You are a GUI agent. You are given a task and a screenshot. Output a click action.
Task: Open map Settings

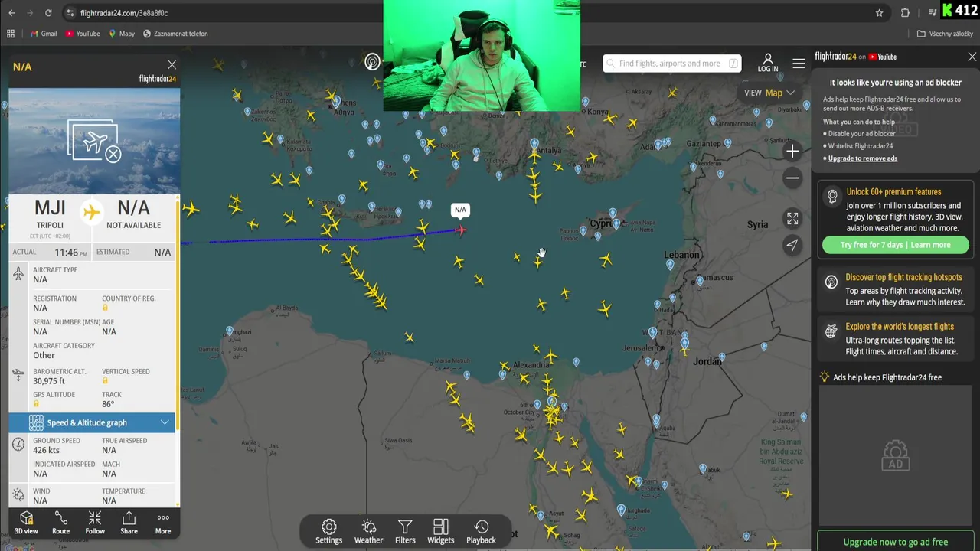329,532
